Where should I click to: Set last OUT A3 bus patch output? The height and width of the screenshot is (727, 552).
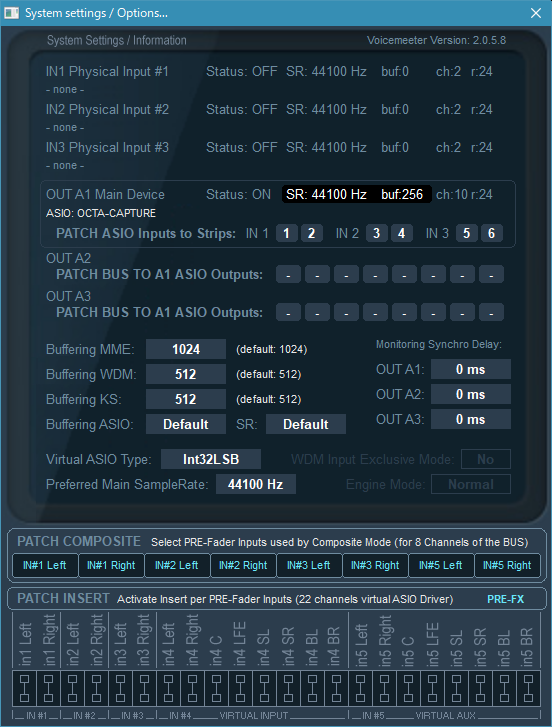[x=491, y=312]
